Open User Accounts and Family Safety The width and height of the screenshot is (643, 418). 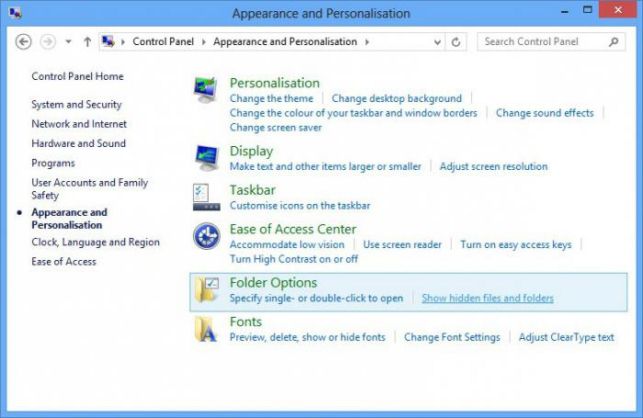(x=90, y=189)
